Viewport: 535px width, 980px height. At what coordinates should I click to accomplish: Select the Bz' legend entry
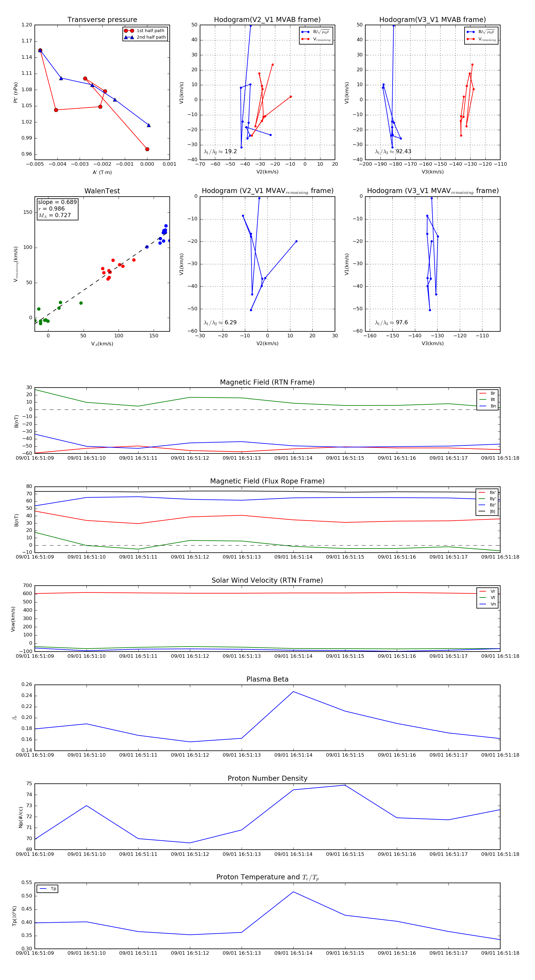coord(487,505)
